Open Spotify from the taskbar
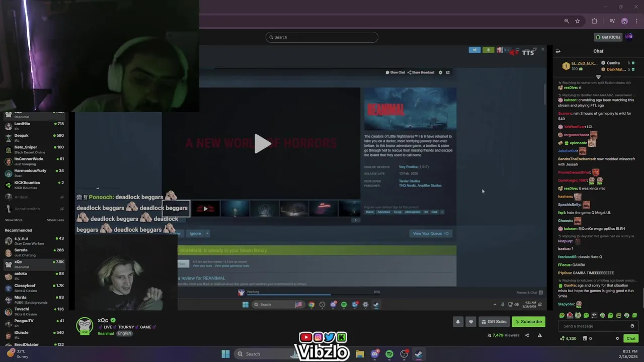Image resolution: width=644 pixels, height=362 pixels. (389, 354)
